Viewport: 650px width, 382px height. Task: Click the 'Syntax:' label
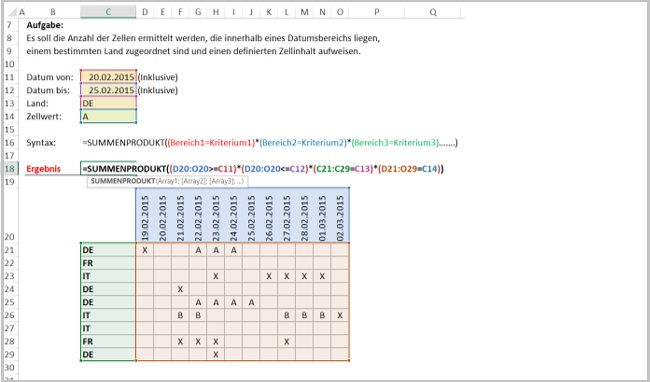pyautogui.click(x=41, y=143)
